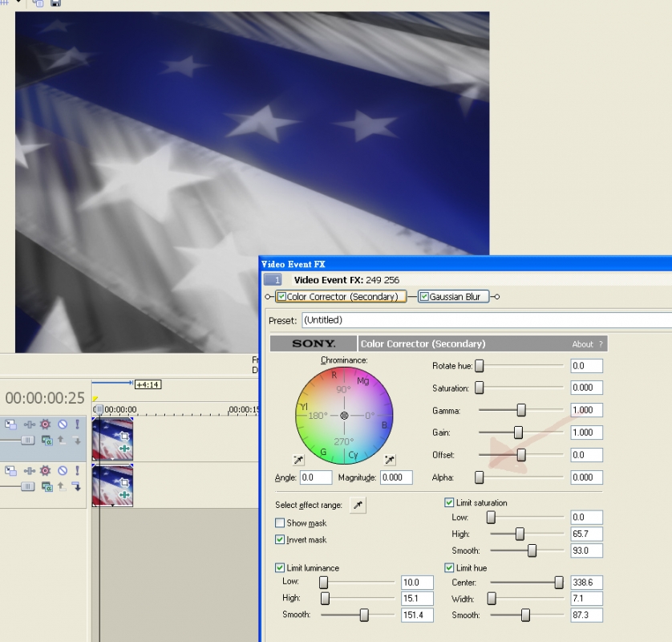The width and height of the screenshot is (672, 642).
Task: Switch to the Gaussian Blur plug-in tab
Action: pyautogui.click(x=454, y=297)
